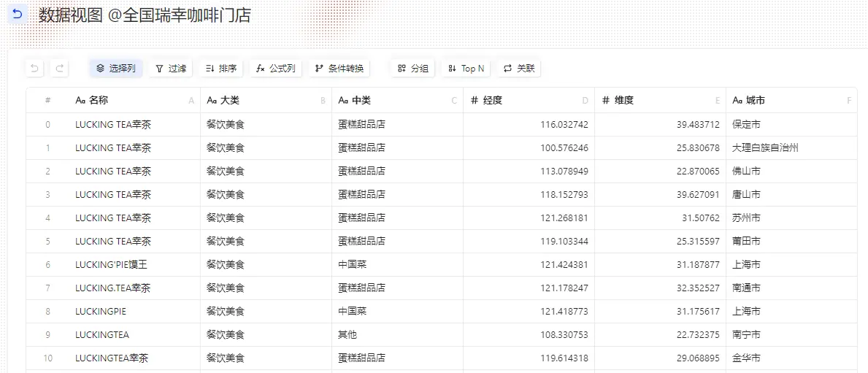868x373 pixels.
Task: Open the 条件转换 conditional transform
Action: click(339, 69)
